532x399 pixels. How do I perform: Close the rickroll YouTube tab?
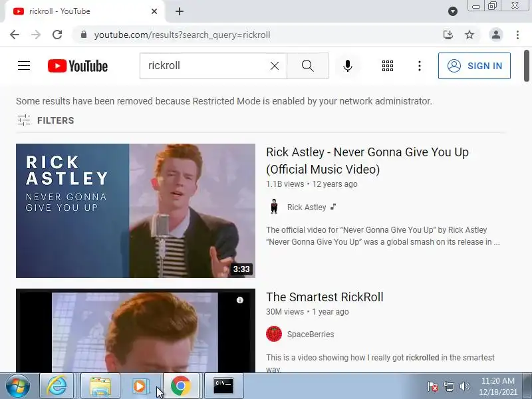(154, 11)
